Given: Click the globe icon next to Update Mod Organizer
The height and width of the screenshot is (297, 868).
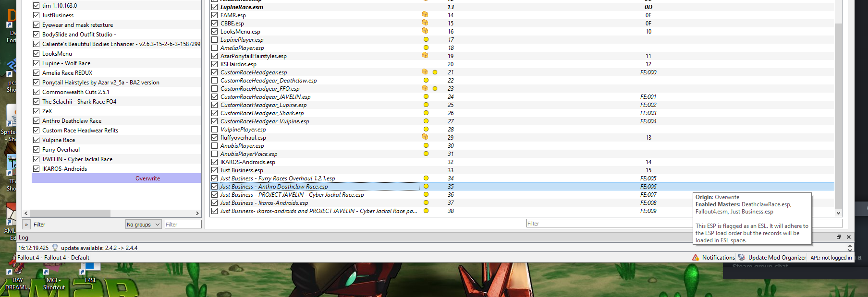Looking at the screenshot, I should (742, 258).
